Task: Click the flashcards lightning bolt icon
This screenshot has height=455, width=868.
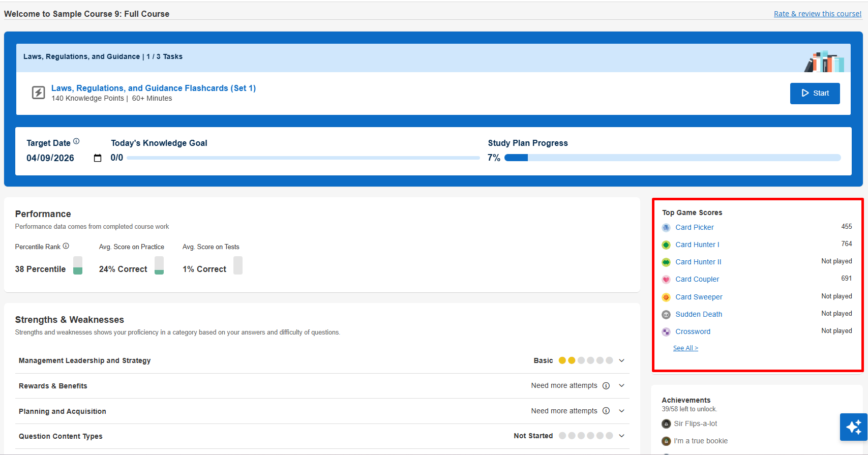Action: click(x=39, y=93)
